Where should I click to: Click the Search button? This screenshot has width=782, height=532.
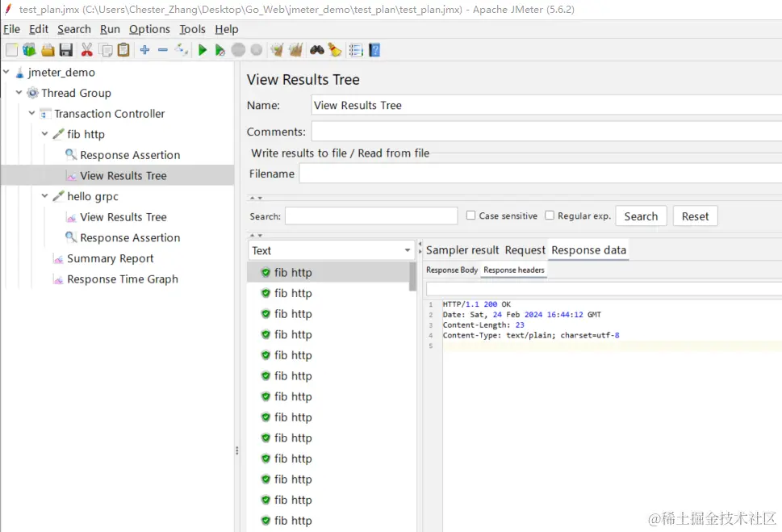coord(641,216)
